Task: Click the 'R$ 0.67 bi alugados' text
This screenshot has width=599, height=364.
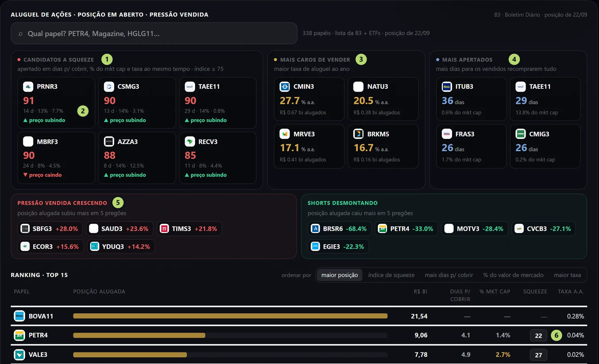Action: coord(303,113)
